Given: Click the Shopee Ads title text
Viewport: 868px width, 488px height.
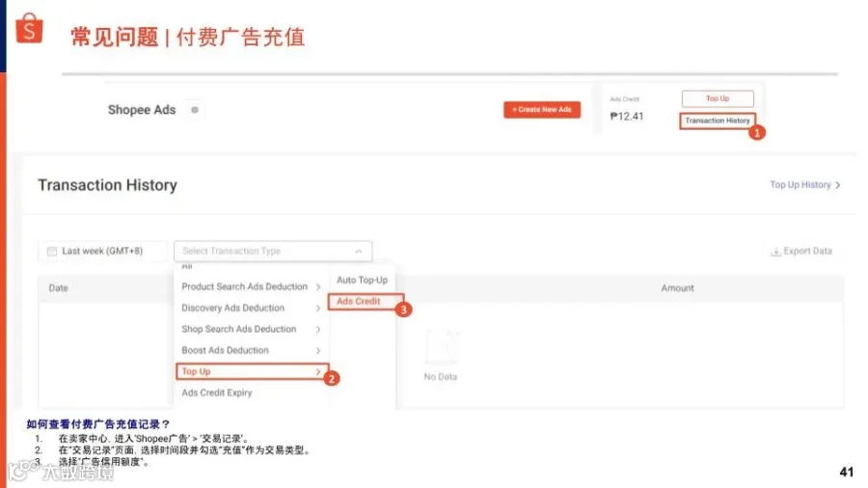Looking at the screenshot, I should pos(142,110).
